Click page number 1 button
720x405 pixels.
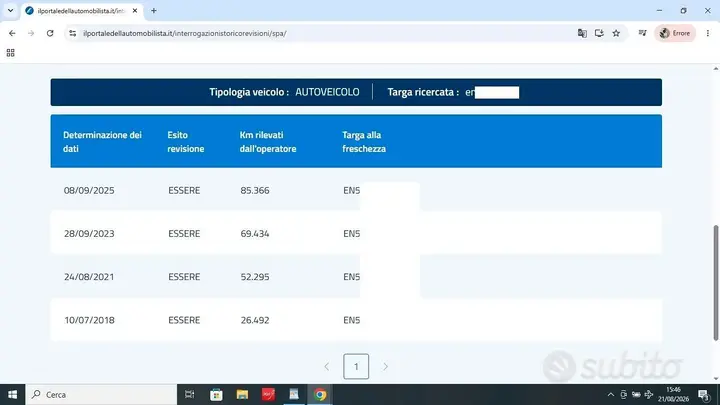coord(356,366)
